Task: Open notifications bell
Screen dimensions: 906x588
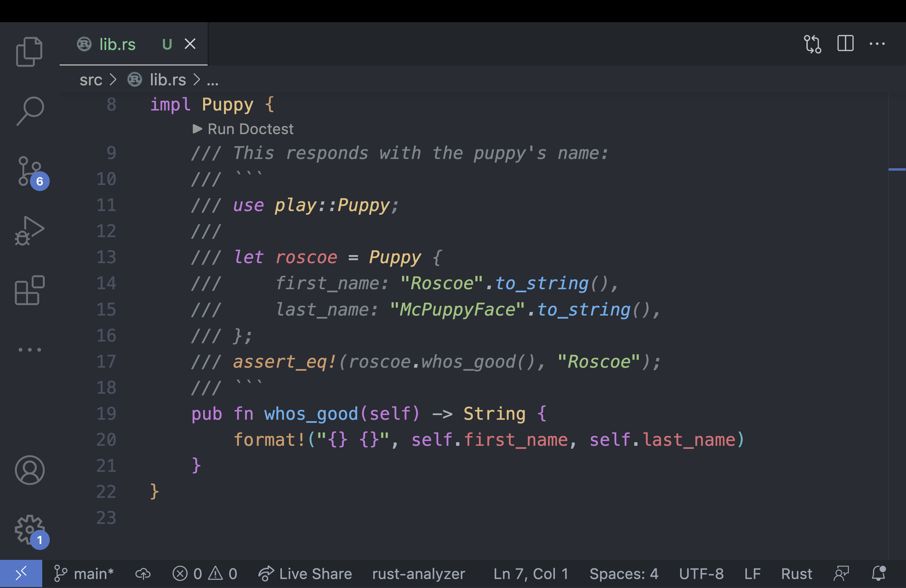Action: click(879, 574)
